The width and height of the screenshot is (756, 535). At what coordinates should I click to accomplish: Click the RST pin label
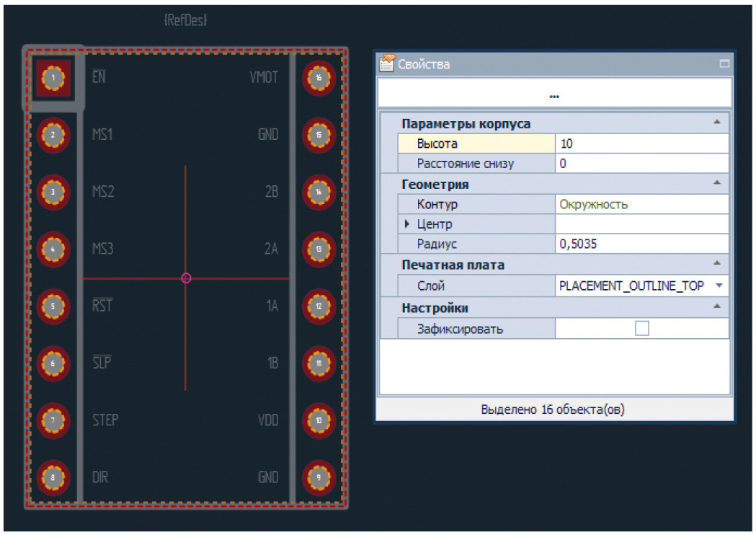point(102,305)
